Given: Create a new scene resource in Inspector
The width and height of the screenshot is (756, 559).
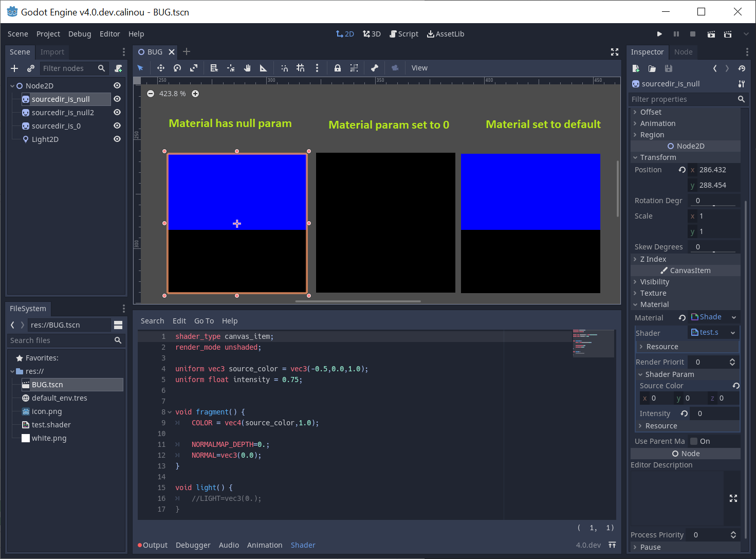Looking at the screenshot, I should pyautogui.click(x=636, y=68).
